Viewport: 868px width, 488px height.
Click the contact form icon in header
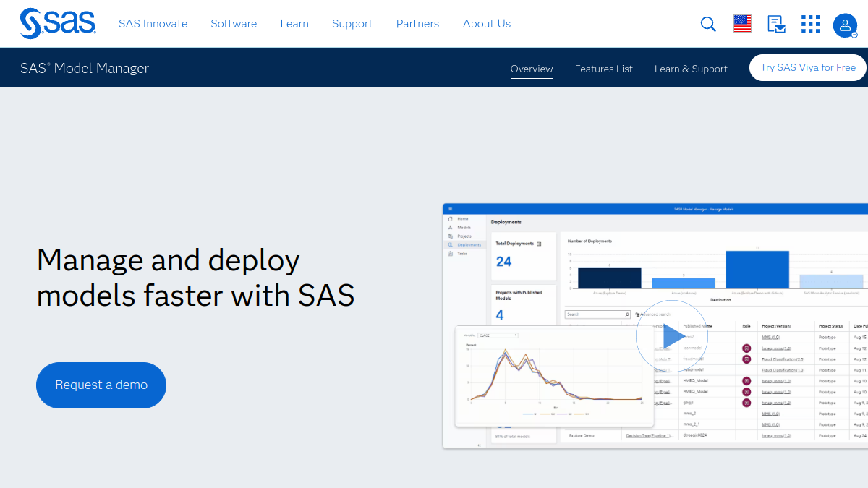777,24
